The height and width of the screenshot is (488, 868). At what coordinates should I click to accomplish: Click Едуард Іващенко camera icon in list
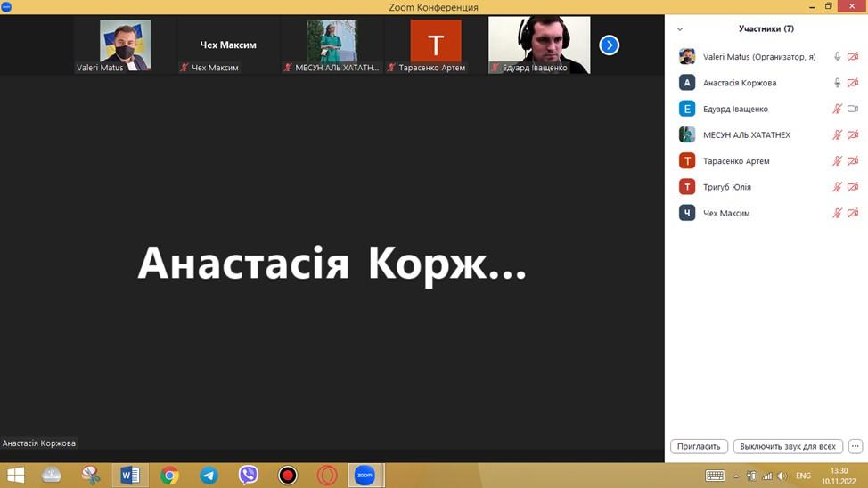click(x=852, y=109)
